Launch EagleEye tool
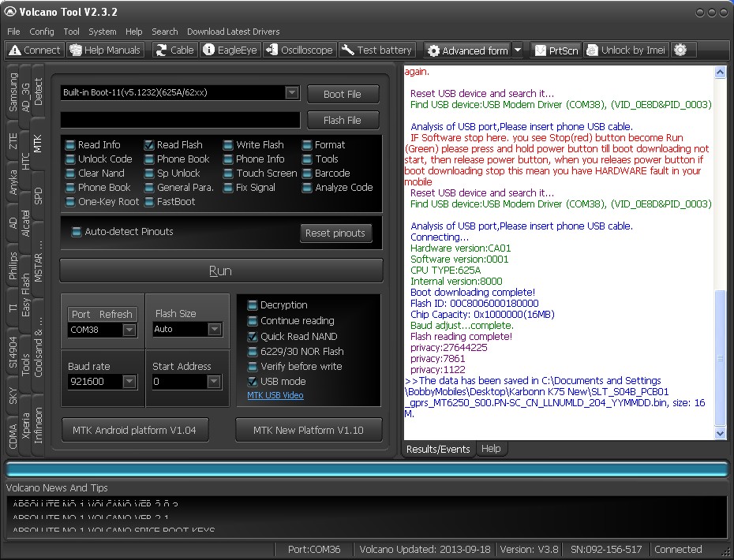734x560 pixels. 230,50
